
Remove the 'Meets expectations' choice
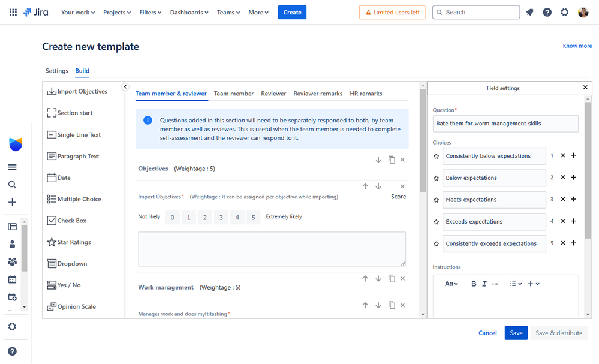[562, 199]
